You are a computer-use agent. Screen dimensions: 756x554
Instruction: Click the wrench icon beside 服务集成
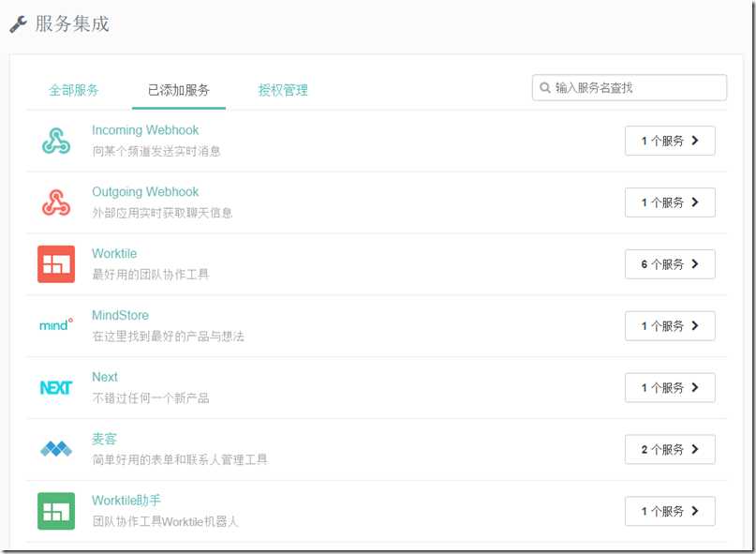(19, 24)
